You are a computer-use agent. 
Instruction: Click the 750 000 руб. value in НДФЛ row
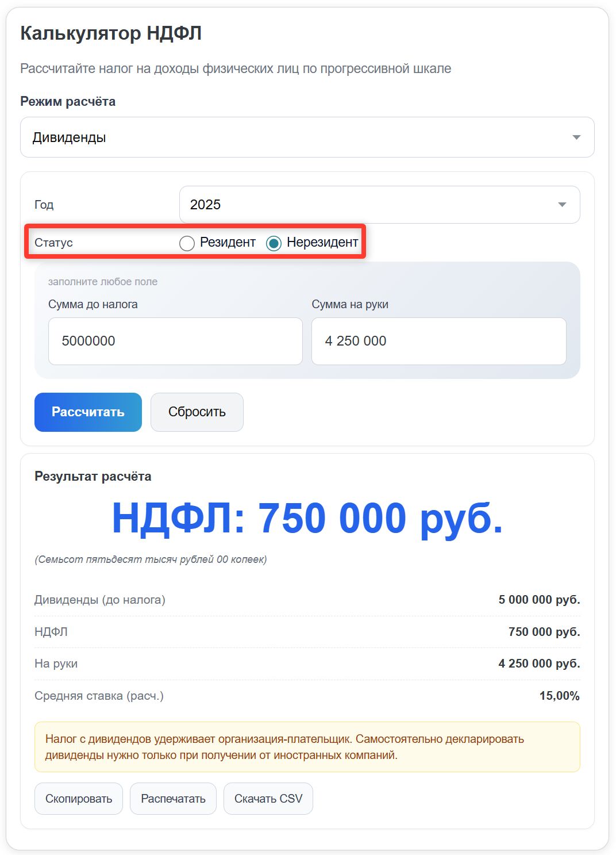click(x=544, y=632)
